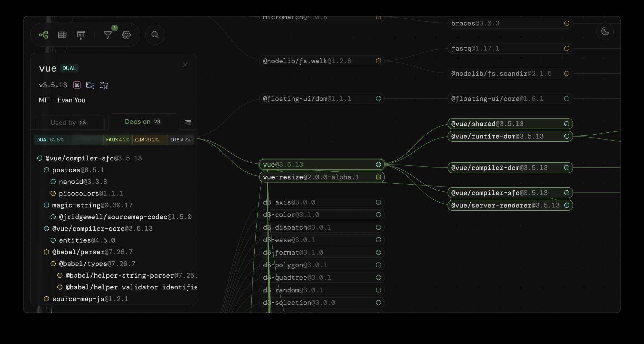Select @babel/helper-validator-identifier in list
Screen dimensions: 644x344
(x=131, y=287)
